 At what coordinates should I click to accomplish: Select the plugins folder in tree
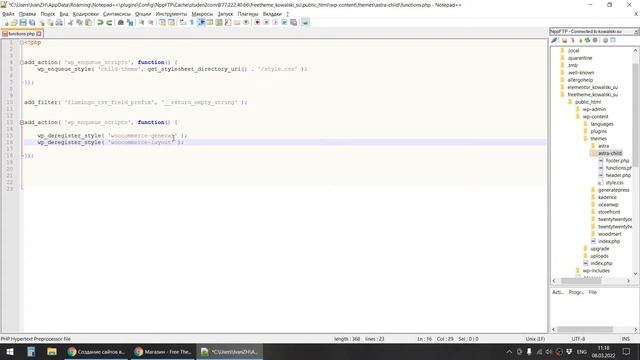[598, 131]
